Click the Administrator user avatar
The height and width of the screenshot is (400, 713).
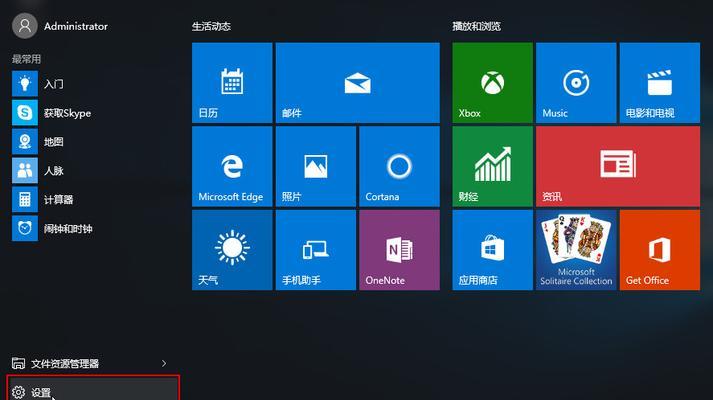tap(25, 26)
